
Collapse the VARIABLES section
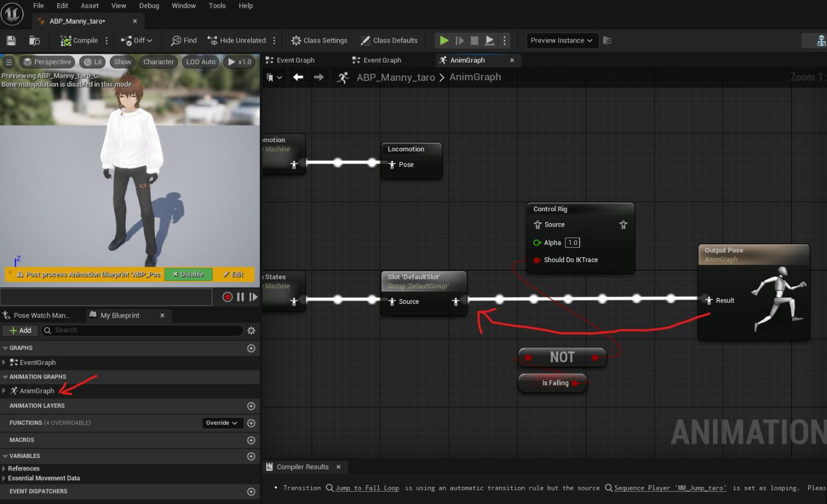point(5,456)
